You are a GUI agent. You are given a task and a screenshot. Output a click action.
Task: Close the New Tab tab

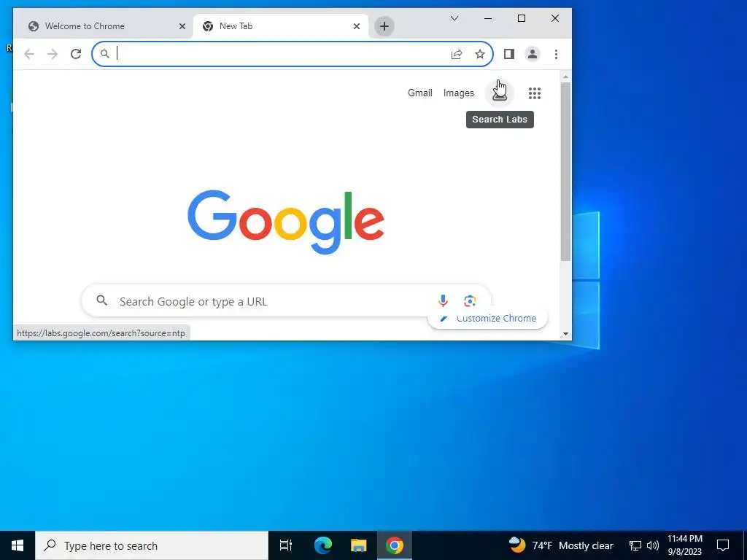tap(356, 27)
